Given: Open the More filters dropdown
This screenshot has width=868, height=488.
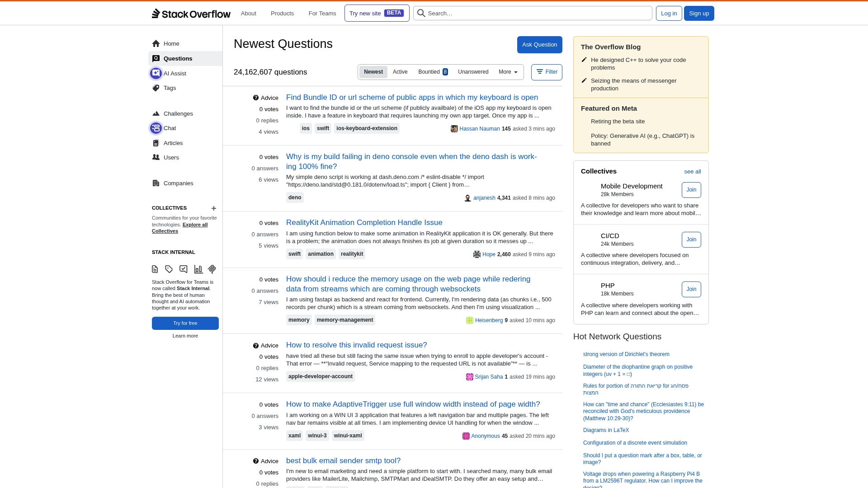Looking at the screenshot, I should [508, 72].
